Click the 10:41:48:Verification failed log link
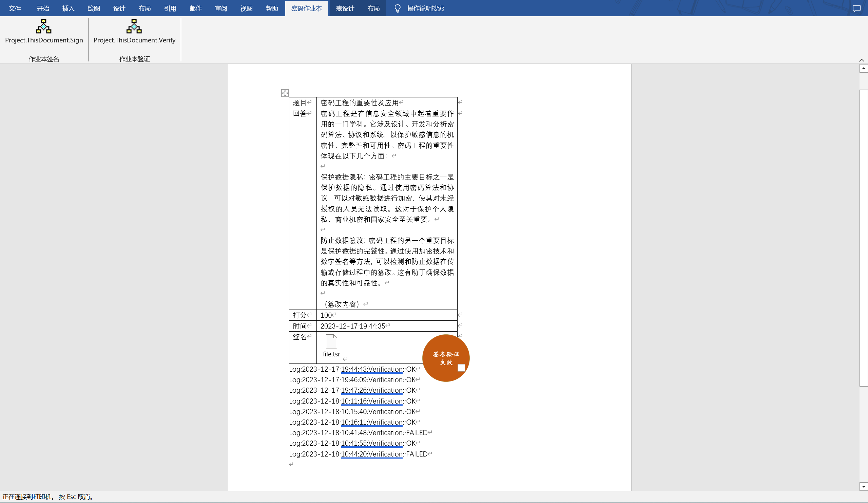868x503 pixels. [372, 433]
